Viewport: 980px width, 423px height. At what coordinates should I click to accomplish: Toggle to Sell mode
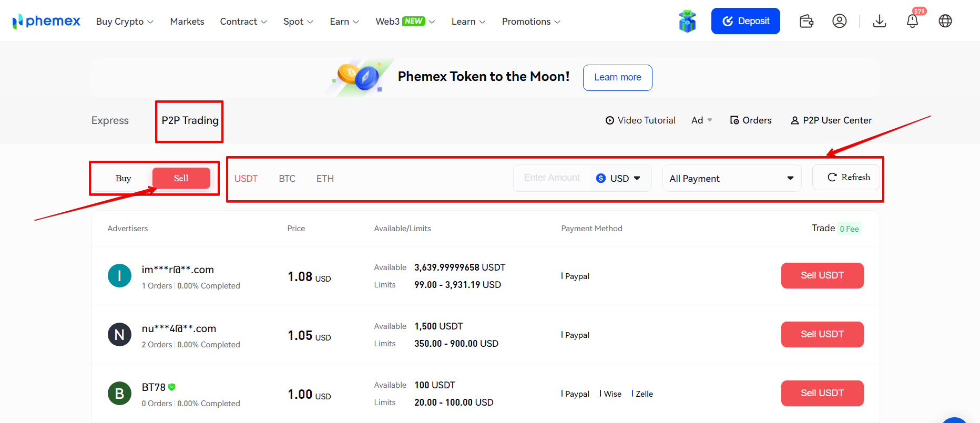[181, 178]
